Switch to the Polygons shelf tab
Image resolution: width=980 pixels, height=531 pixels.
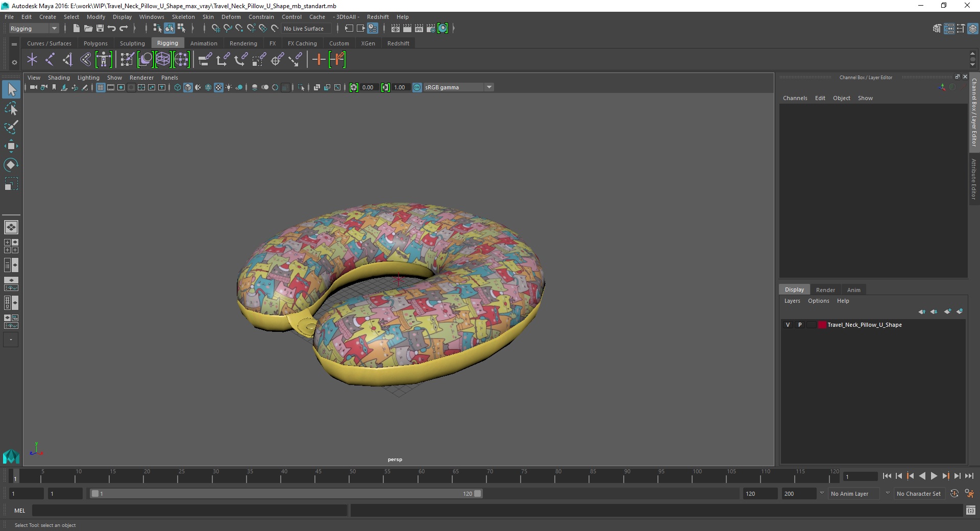pyautogui.click(x=95, y=43)
